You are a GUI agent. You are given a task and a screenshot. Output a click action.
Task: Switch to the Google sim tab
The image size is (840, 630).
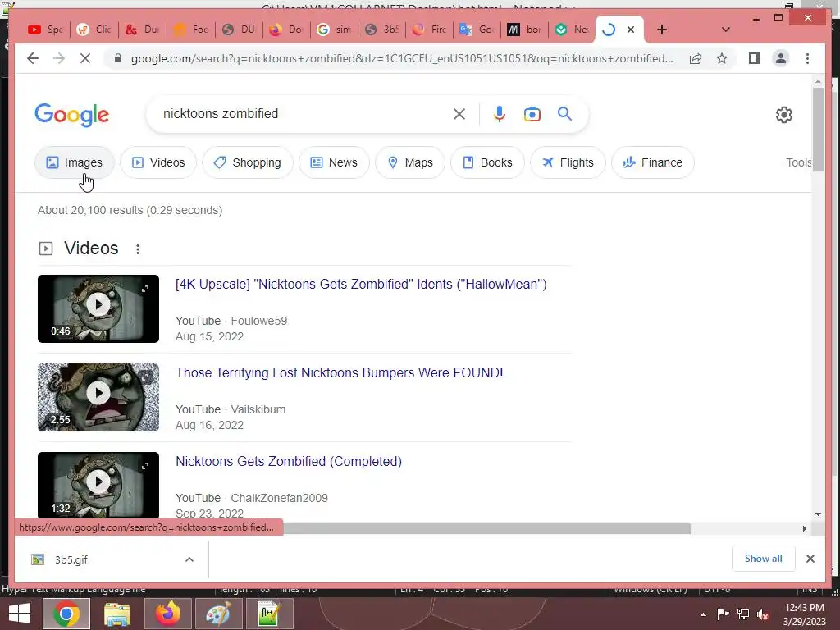[x=334, y=30]
